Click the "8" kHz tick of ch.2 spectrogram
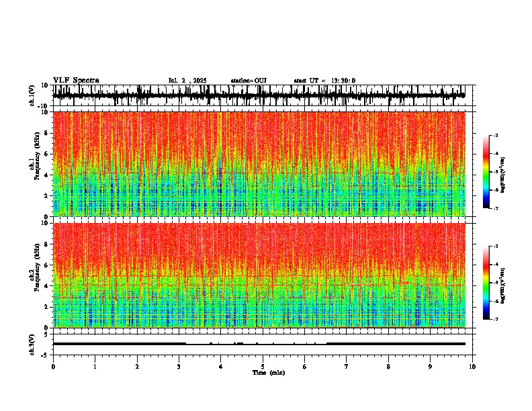The image size is (532, 411). click(46, 244)
